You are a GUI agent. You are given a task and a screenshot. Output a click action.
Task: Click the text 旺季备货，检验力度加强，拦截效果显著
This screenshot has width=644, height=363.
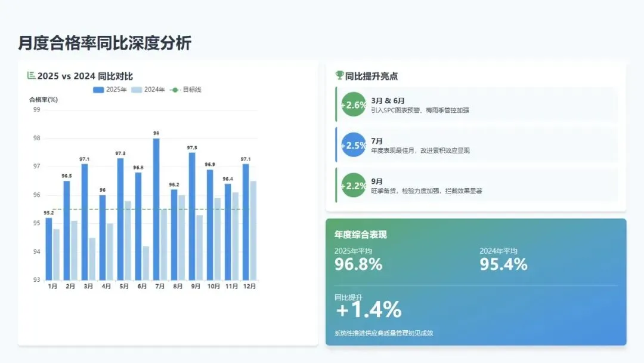click(426, 190)
